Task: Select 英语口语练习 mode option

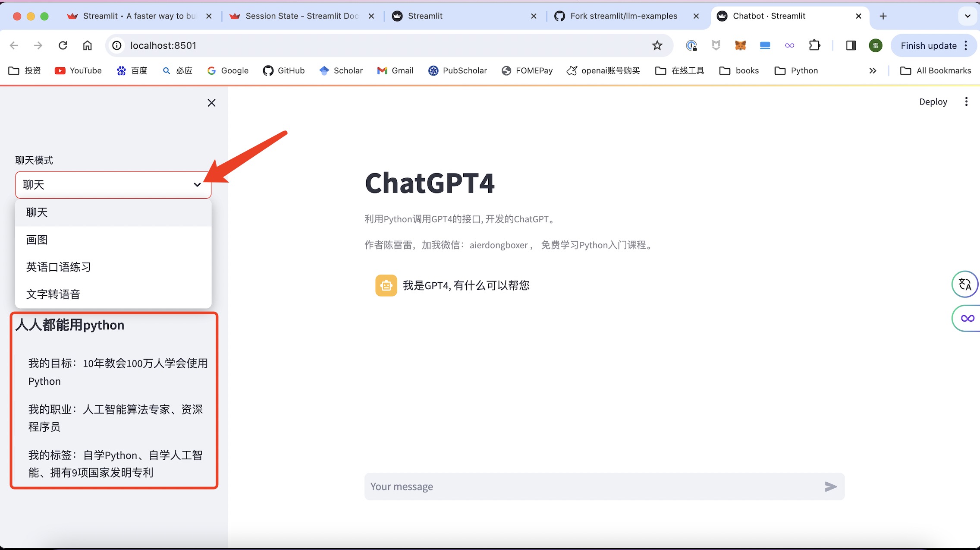Action: (113, 267)
